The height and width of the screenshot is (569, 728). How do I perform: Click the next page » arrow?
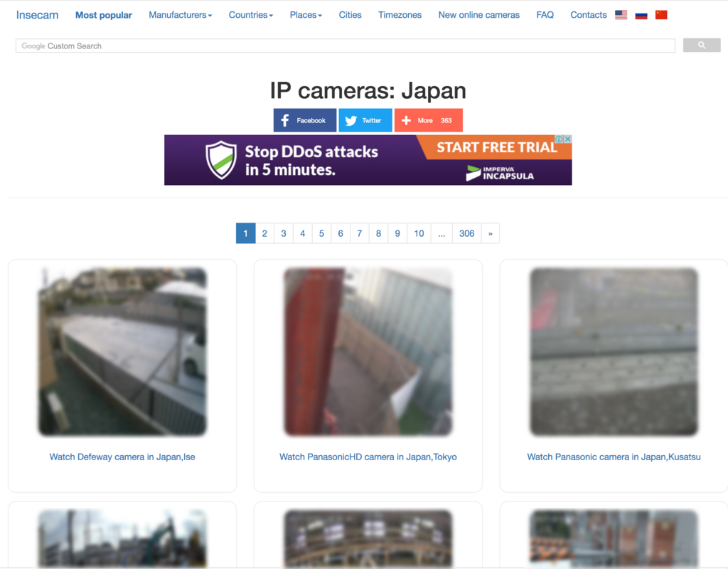(x=491, y=233)
